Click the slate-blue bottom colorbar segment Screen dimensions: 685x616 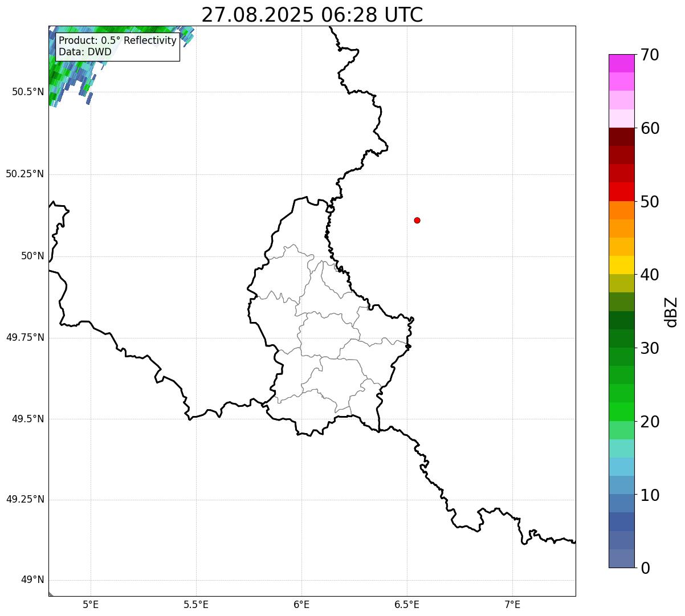tap(621, 558)
